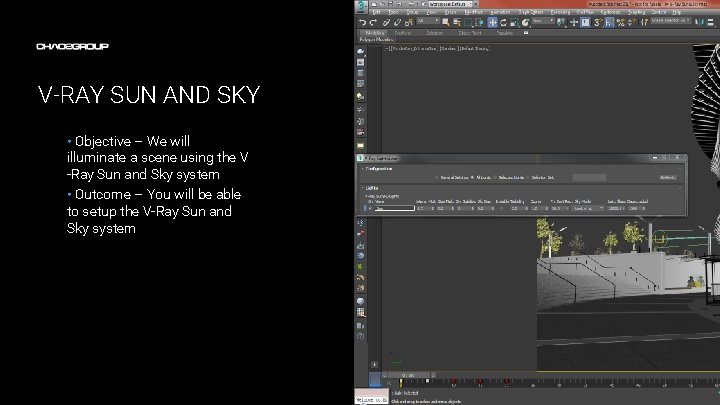The height and width of the screenshot is (405, 720).
Task: Select the Select and Link tool
Action: (x=387, y=22)
